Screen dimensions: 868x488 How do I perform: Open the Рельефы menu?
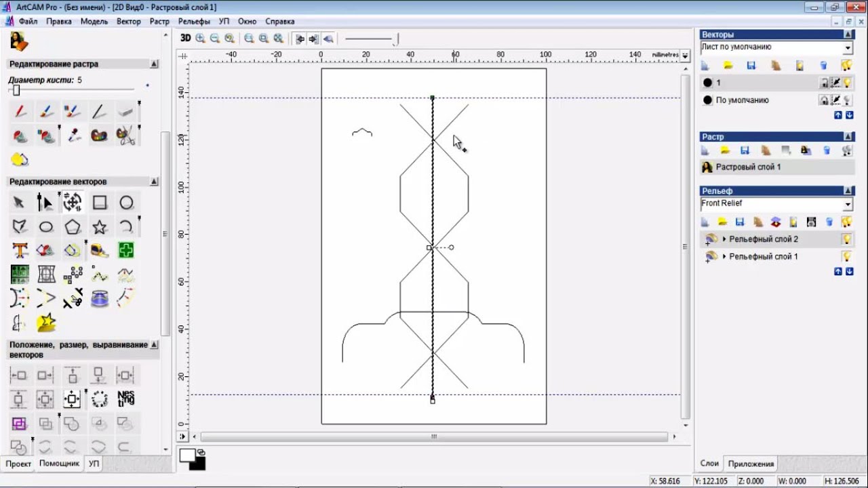[195, 22]
